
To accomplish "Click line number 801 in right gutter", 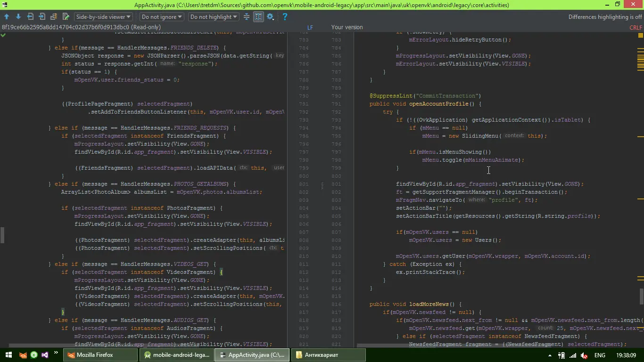I will tap(336, 184).
